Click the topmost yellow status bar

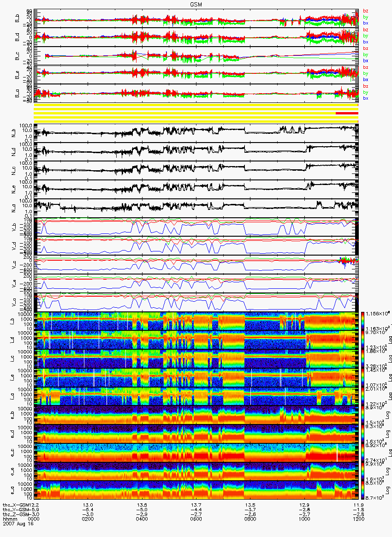pyautogui.click(x=196, y=104)
